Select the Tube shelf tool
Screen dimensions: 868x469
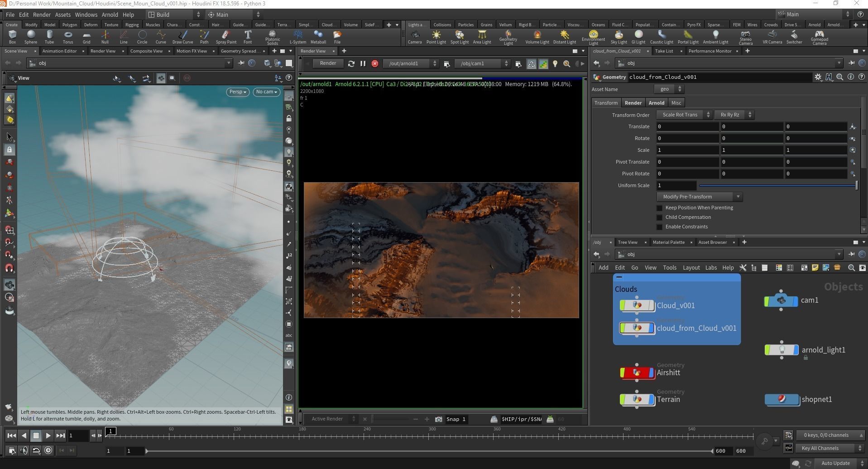coord(49,37)
